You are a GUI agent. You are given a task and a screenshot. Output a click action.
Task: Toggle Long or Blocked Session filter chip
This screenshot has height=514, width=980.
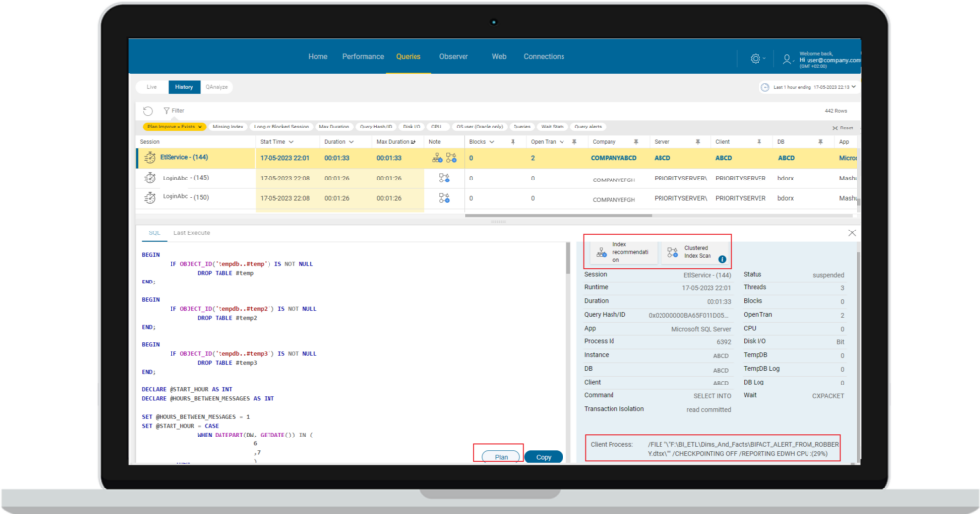[x=281, y=127]
